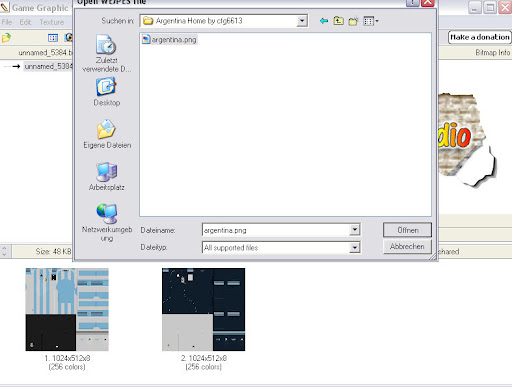The image size is (512, 387).
Task: Close the Open file dialog
Action: (x=428, y=2)
